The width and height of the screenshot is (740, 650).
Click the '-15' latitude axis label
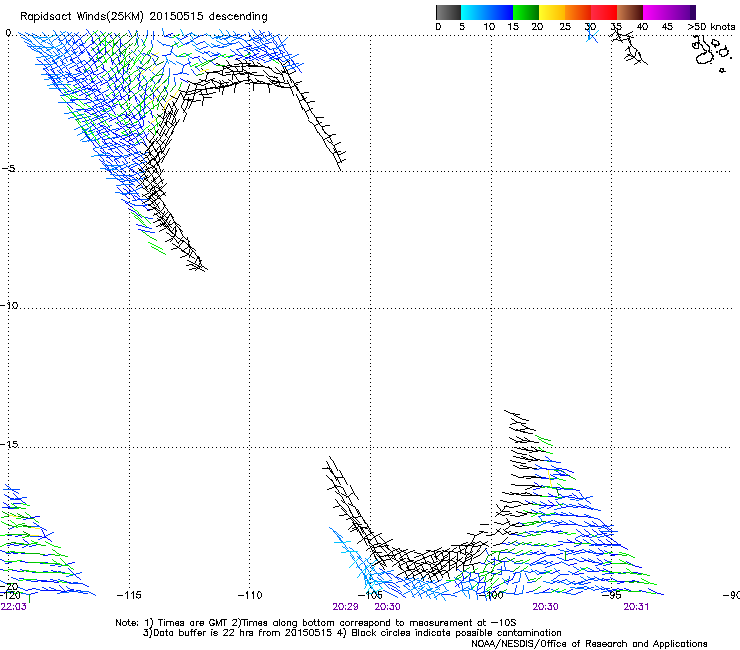(9, 444)
